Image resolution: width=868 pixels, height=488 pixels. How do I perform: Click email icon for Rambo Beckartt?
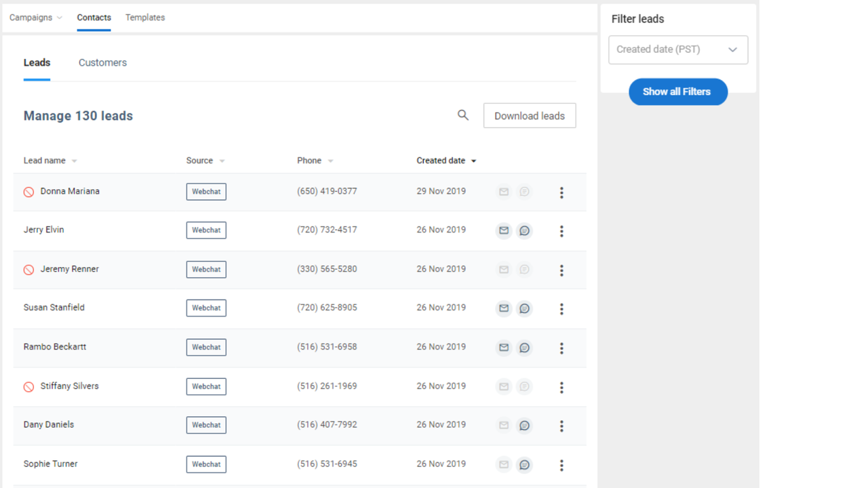point(504,348)
